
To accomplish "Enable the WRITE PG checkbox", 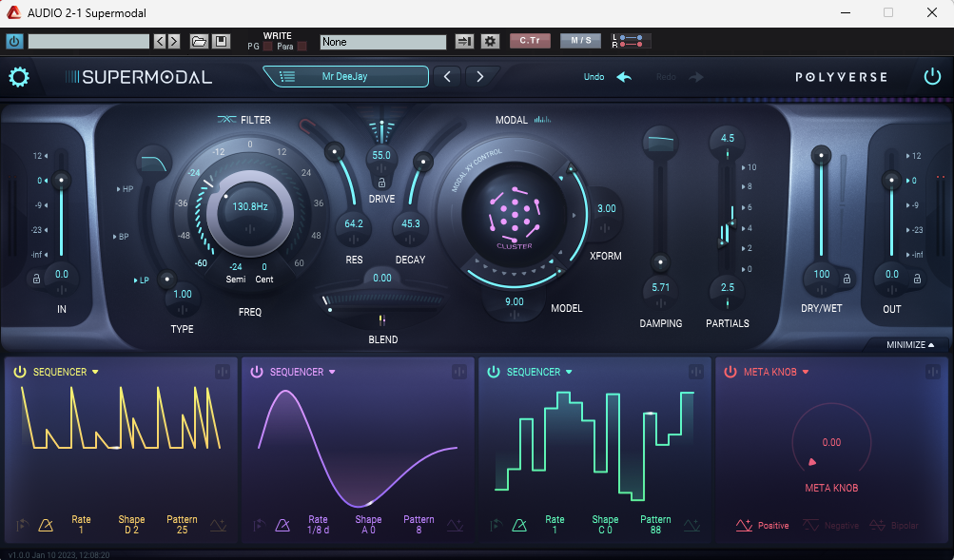I will click(x=267, y=47).
